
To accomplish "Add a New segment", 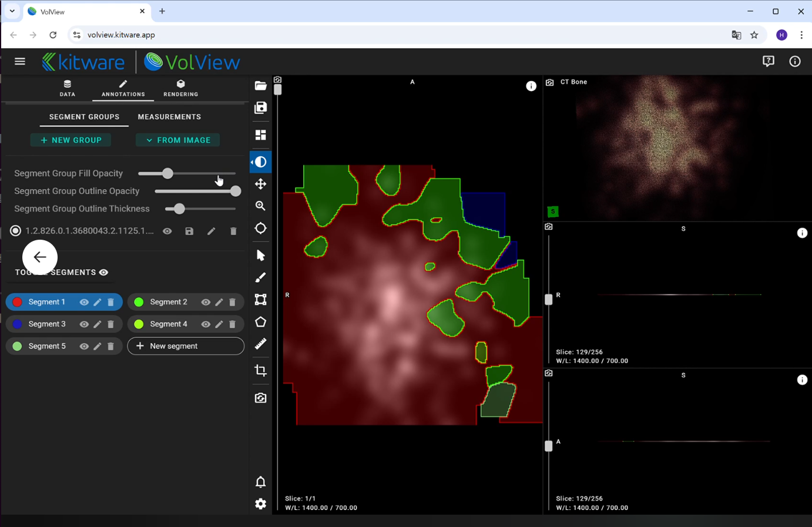I will coord(186,346).
